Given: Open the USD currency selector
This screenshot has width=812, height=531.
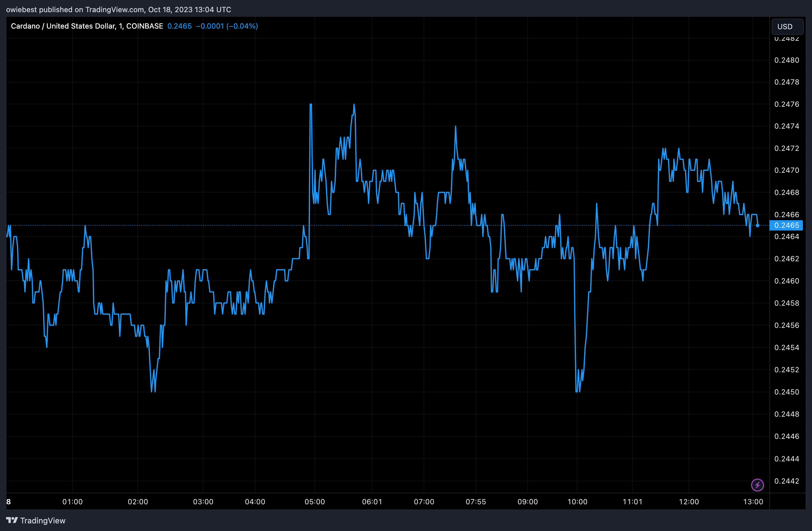Looking at the screenshot, I should point(787,27).
